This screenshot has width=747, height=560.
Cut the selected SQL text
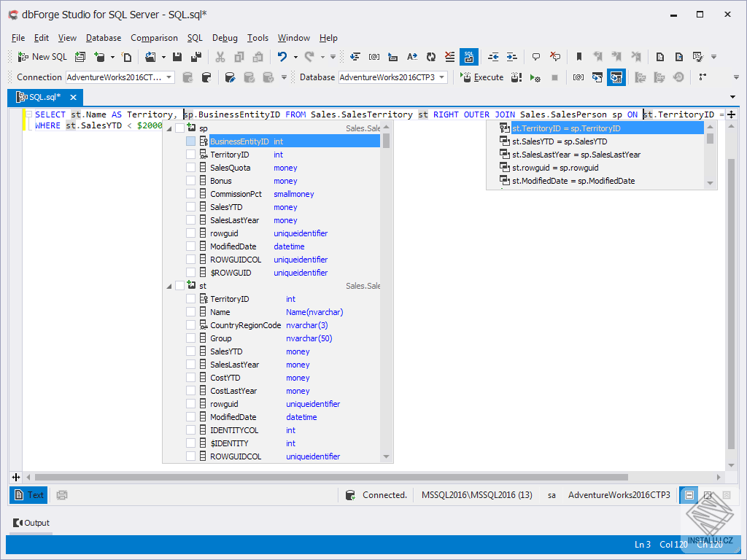pos(220,56)
